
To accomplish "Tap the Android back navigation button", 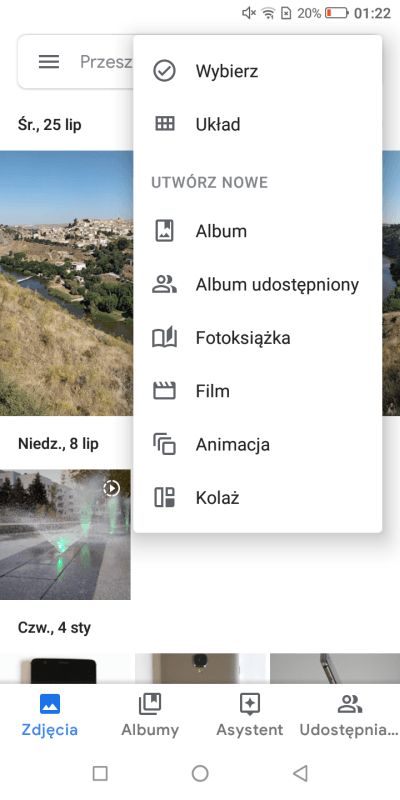I will click(x=300, y=773).
